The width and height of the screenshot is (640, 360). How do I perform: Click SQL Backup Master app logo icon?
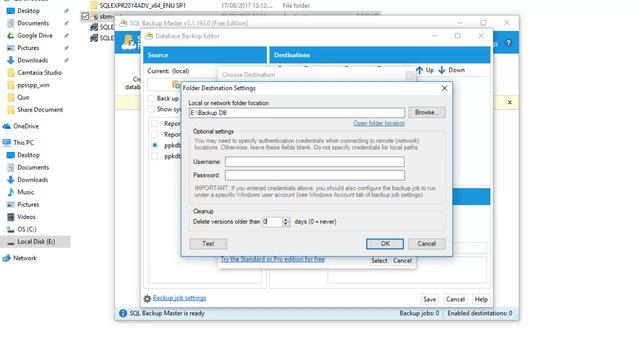tap(129, 42)
